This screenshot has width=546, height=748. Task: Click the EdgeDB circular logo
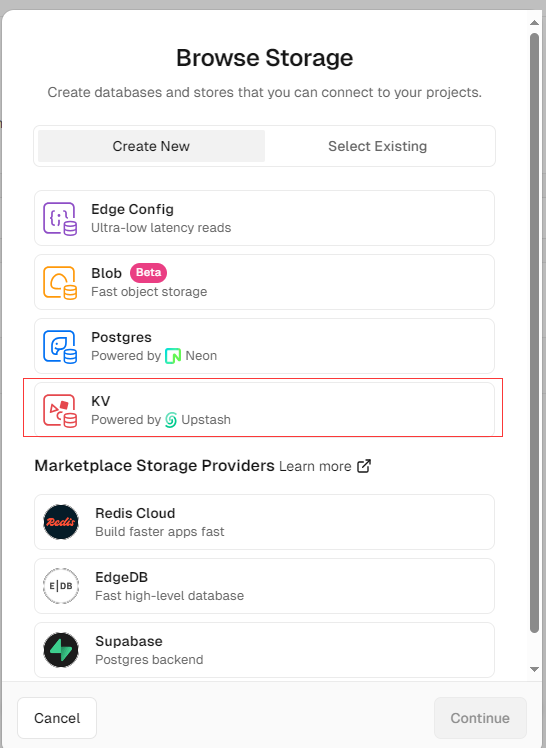point(61,586)
